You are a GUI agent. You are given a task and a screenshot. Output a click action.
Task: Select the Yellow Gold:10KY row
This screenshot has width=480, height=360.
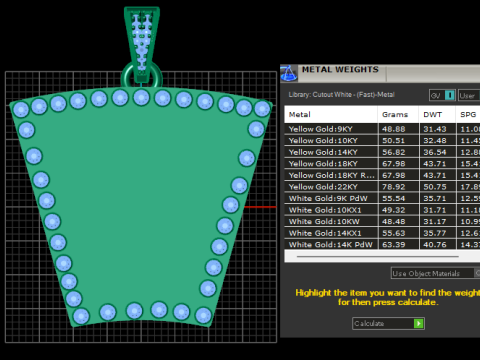coord(382,140)
